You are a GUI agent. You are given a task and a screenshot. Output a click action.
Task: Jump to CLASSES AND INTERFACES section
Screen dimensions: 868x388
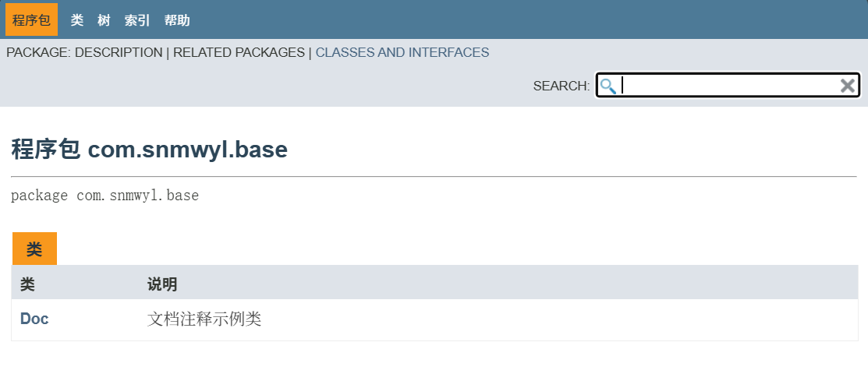[402, 53]
